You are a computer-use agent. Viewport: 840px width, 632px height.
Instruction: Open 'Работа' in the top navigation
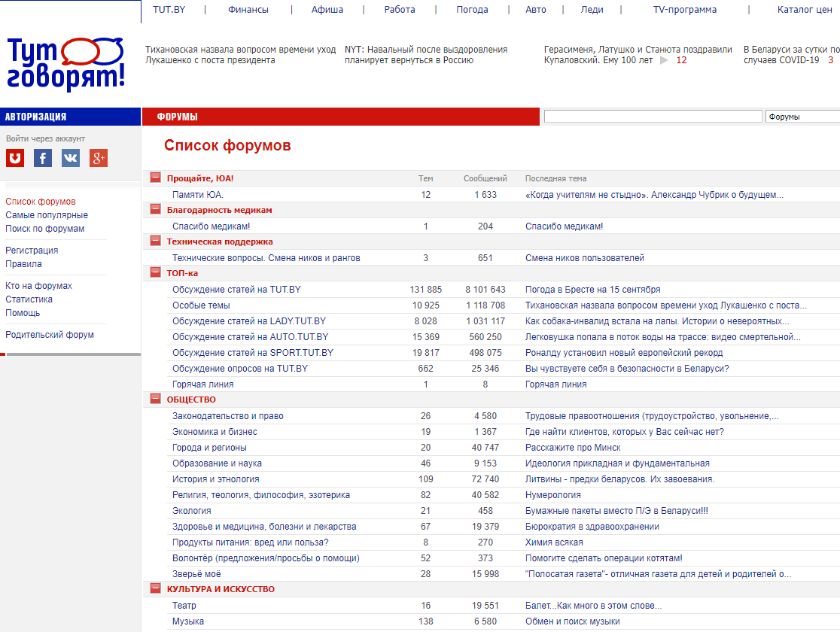(400, 10)
